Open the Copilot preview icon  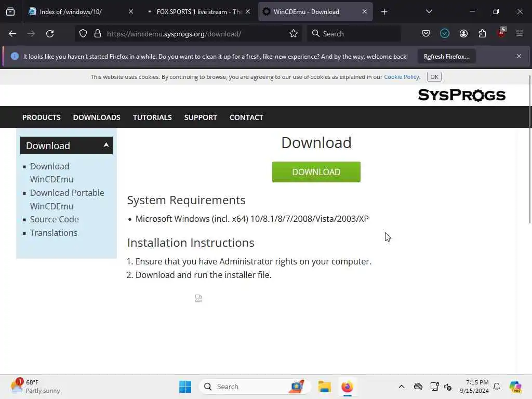(x=515, y=387)
